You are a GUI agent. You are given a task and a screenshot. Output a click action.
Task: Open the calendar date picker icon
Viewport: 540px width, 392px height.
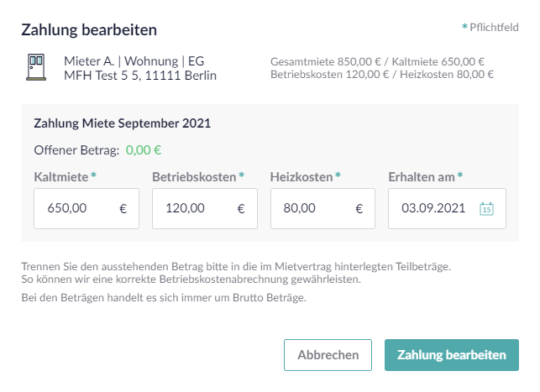[x=486, y=209]
